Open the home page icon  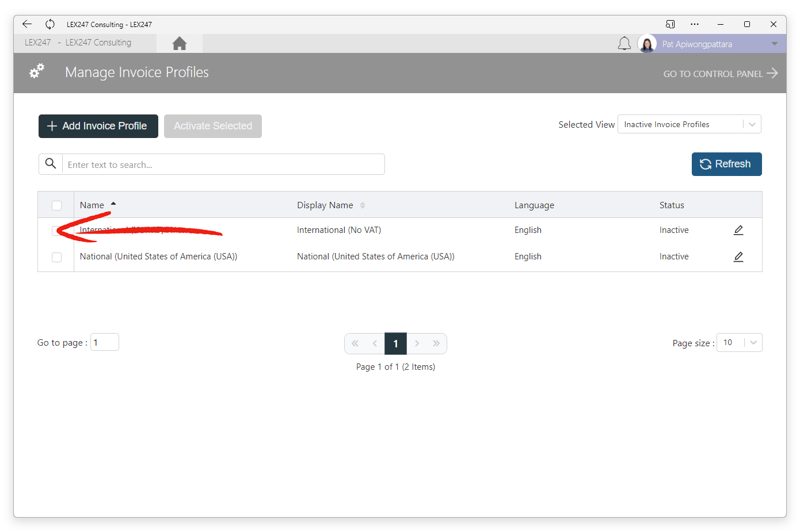(x=180, y=43)
